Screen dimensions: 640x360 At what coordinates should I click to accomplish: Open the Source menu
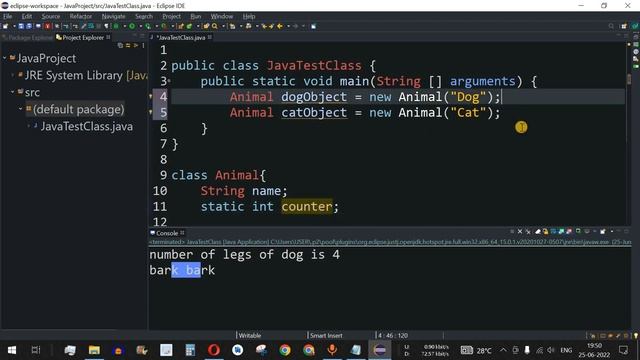click(x=51, y=16)
